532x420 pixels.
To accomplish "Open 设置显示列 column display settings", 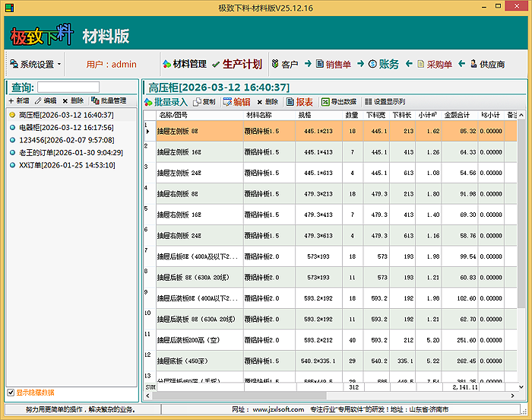I will pos(385,102).
